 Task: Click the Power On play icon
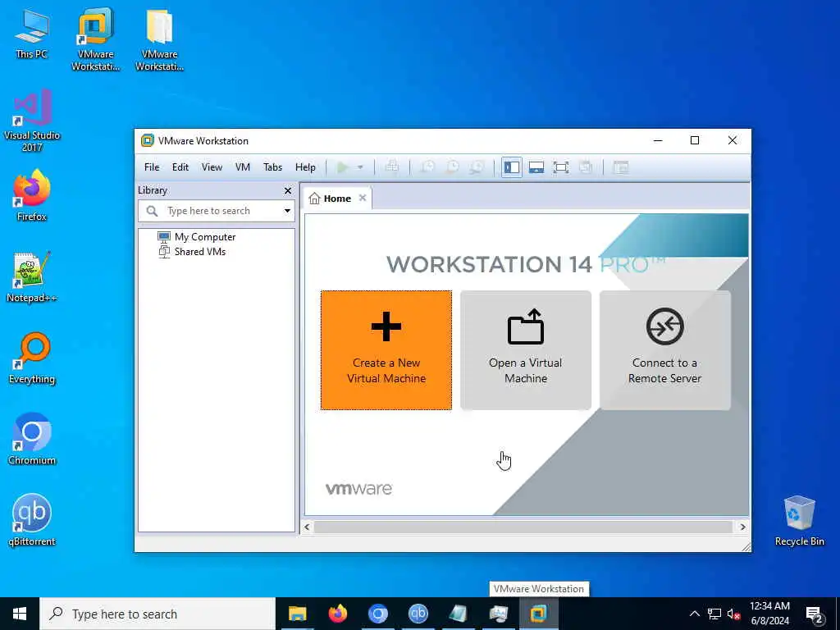coord(342,167)
